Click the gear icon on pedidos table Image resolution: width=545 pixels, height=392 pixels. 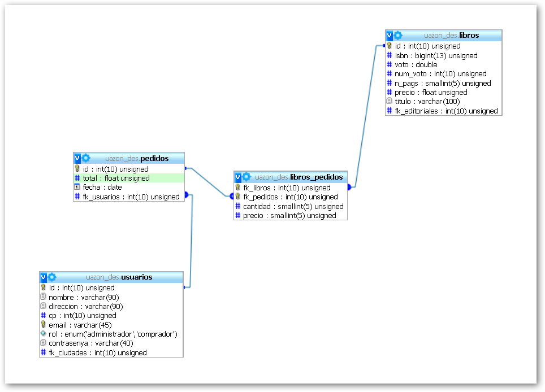tap(86, 158)
